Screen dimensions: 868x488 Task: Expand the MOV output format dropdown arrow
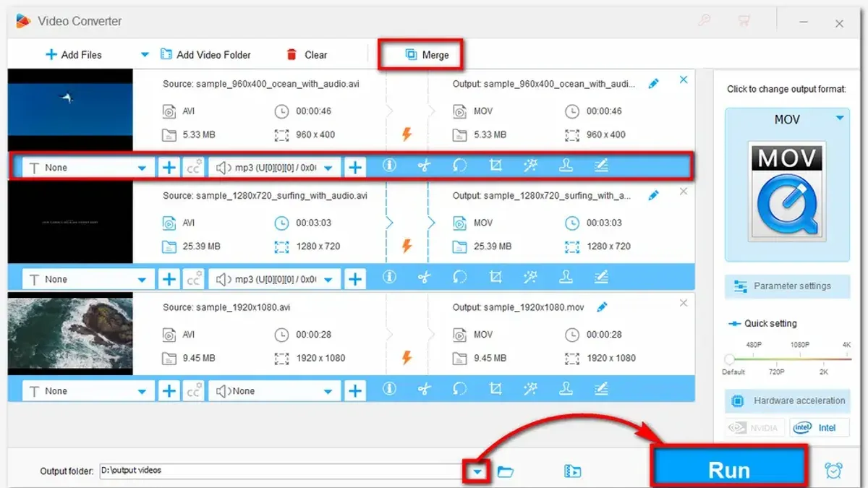[840, 119]
